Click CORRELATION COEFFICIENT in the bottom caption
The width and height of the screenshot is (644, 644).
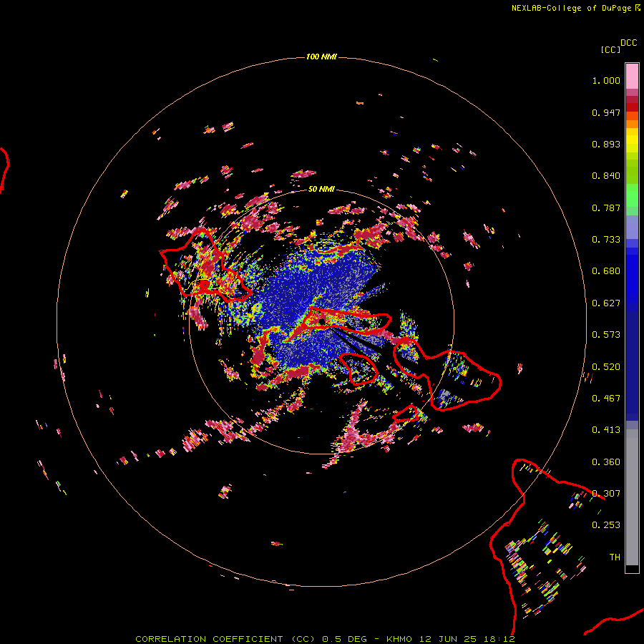click(209, 639)
